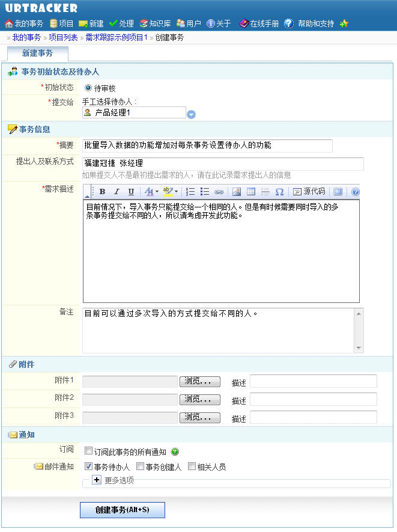Check 相关人员 email notification
397x532 pixels.
coord(192,466)
